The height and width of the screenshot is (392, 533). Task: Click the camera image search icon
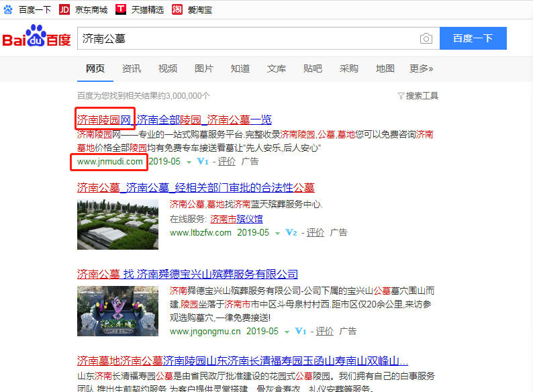tap(426, 38)
